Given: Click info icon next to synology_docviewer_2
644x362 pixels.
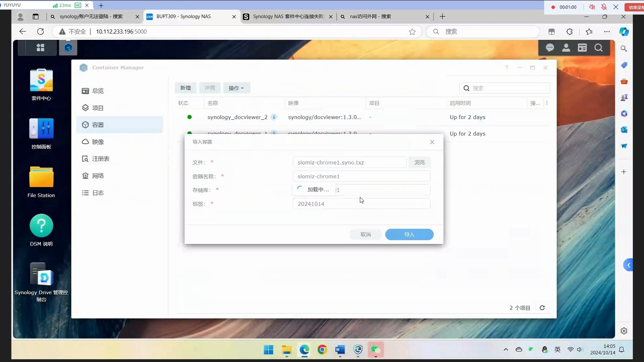Looking at the screenshot, I should tap(274, 117).
